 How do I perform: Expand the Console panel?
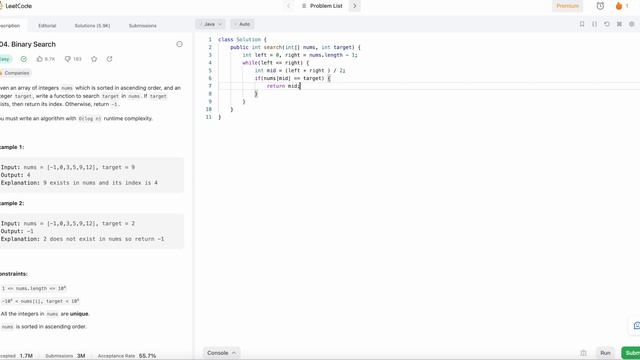222,353
